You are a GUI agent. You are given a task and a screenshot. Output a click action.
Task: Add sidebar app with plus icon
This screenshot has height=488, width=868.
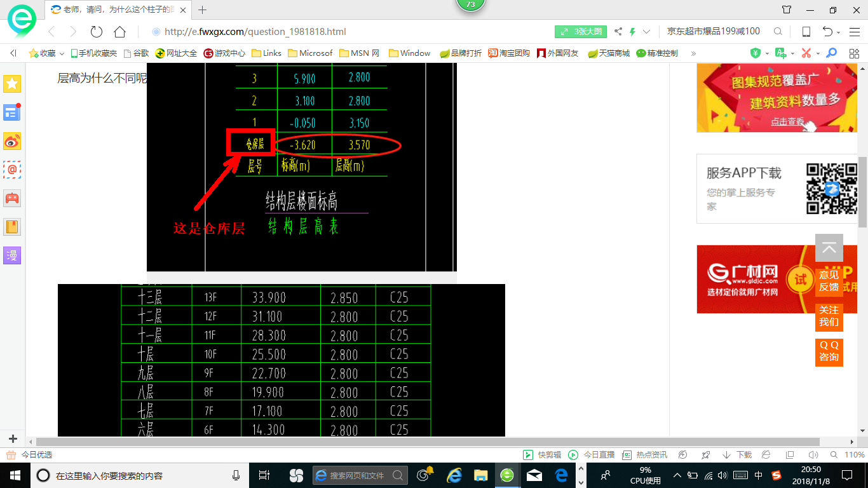point(13,439)
